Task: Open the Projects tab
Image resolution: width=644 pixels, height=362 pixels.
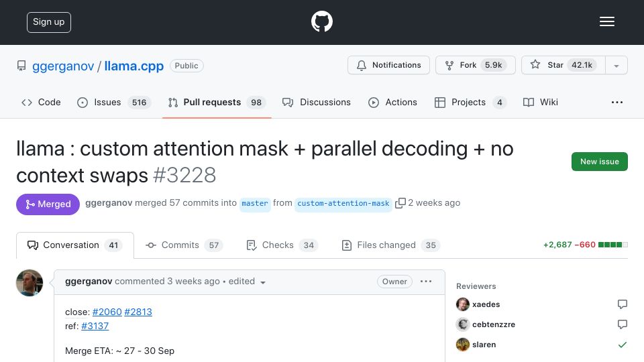Action: pyautogui.click(x=470, y=102)
